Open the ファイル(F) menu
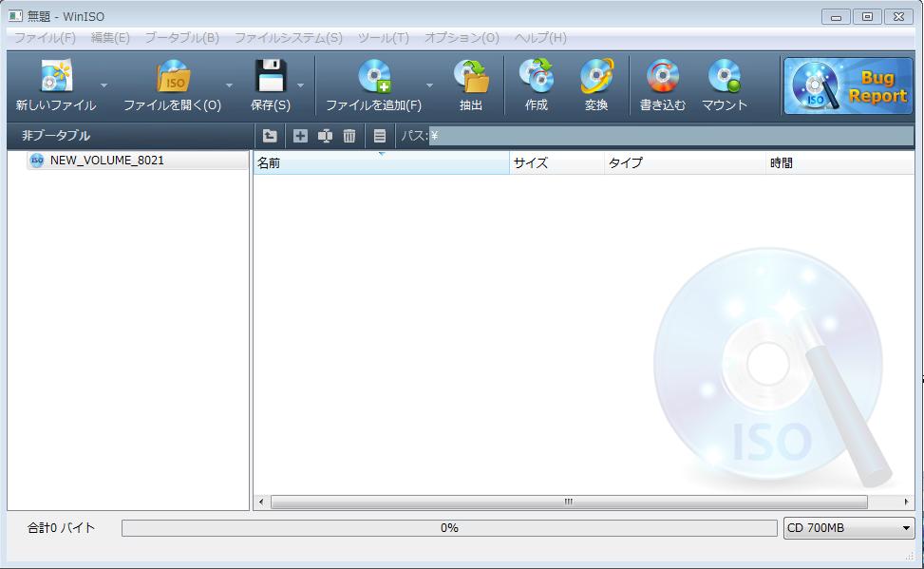Viewport: 924px width, 569px height. [45, 38]
